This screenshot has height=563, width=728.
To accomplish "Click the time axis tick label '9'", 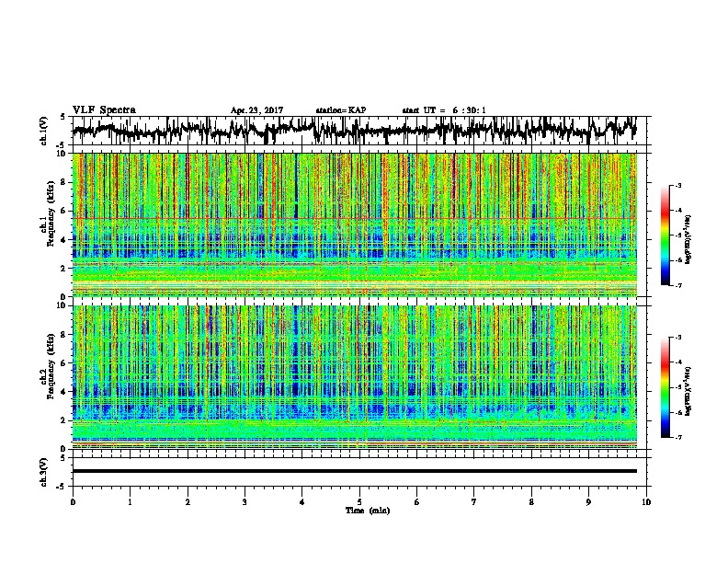I will coord(588,502).
